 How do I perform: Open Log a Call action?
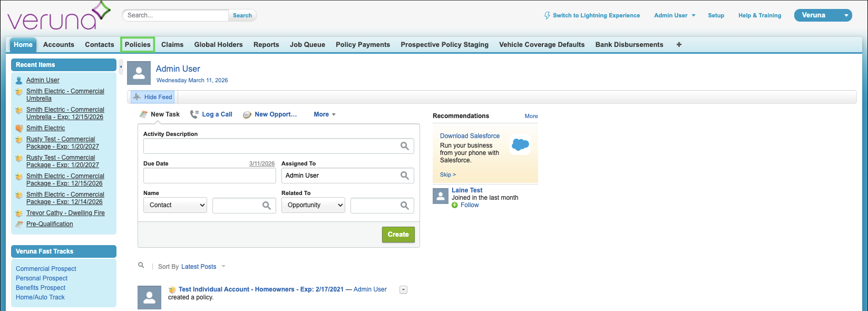[211, 114]
